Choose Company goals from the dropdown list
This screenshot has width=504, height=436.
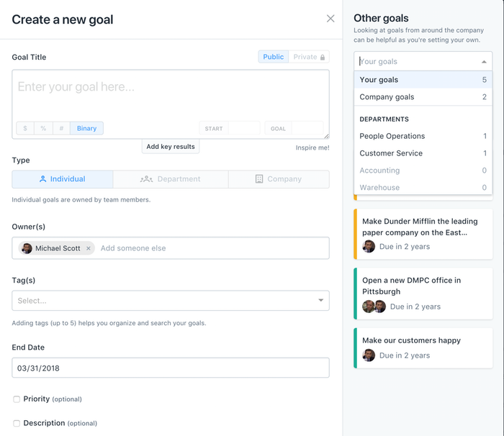(x=387, y=97)
